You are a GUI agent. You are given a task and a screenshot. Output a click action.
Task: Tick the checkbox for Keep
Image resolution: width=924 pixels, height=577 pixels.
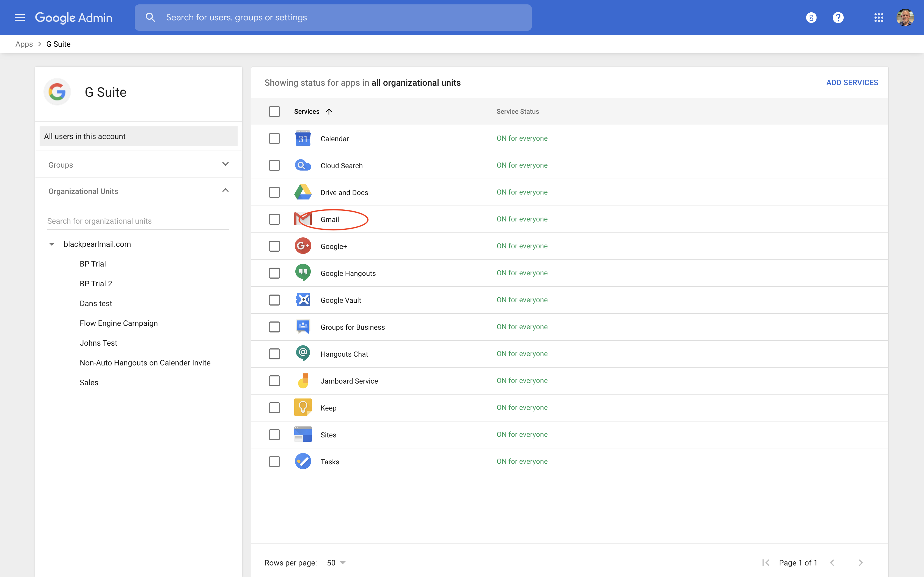pyautogui.click(x=274, y=407)
